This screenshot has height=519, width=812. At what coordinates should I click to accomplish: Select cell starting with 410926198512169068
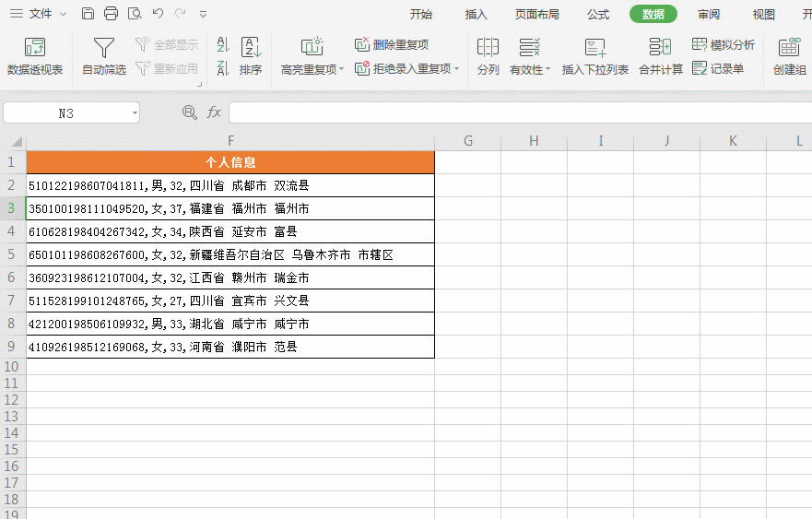(x=230, y=347)
